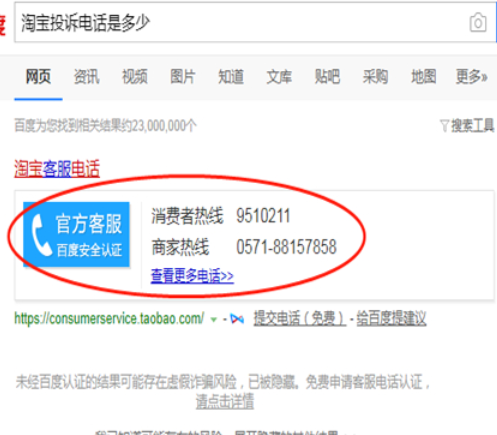Open the 图片 tab
This screenshot has height=435, width=497.
[183, 76]
